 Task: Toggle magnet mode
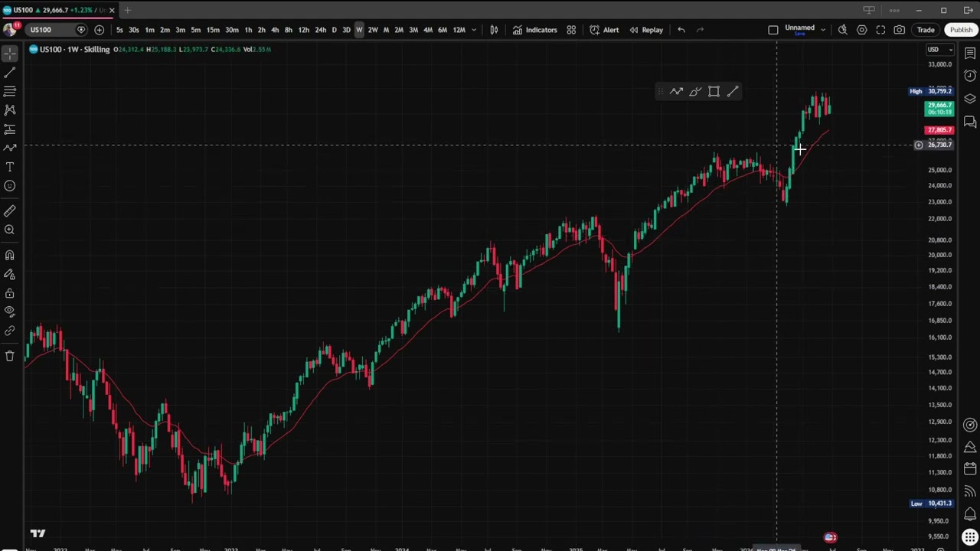(x=10, y=255)
